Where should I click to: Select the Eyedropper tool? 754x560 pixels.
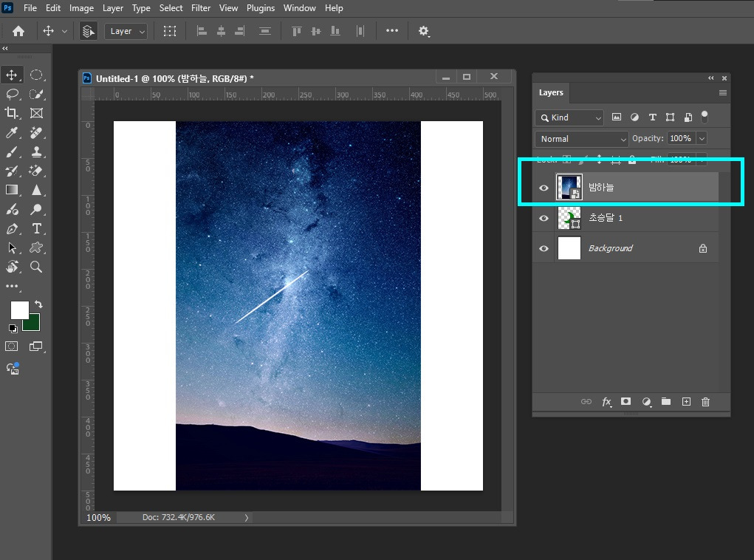coord(12,132)
